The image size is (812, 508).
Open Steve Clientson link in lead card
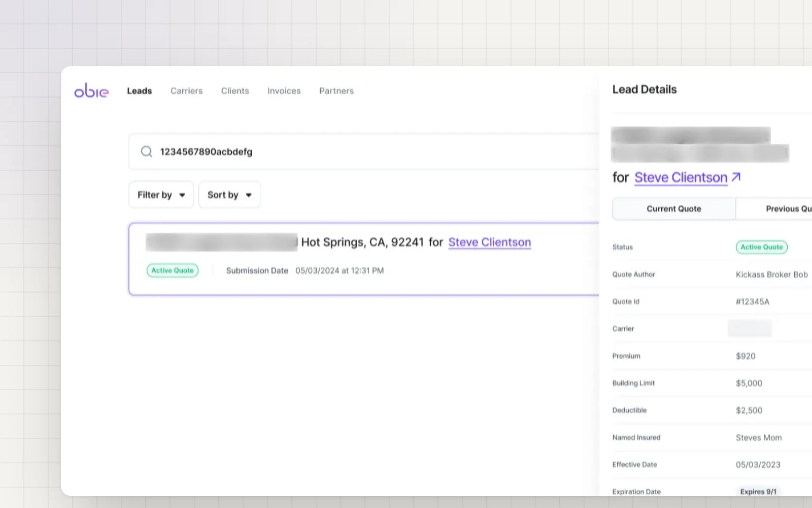coord(490,242)
